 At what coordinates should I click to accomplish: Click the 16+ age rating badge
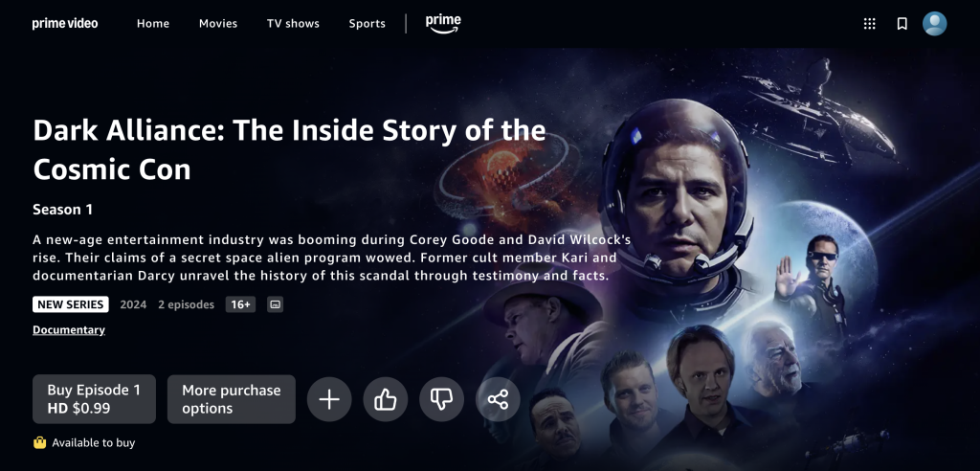(x=240, y=304)
